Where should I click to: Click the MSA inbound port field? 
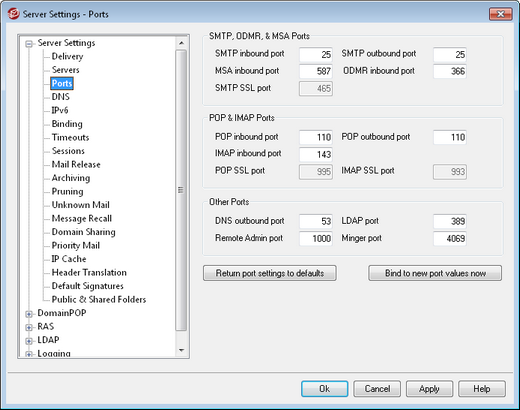point(316,71)
